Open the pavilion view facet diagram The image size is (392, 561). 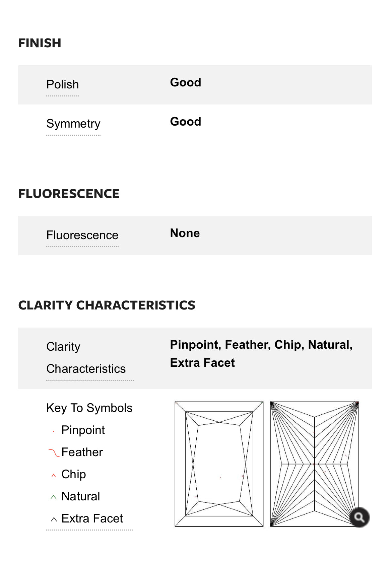pyautogui.click(x=314, y=464)
